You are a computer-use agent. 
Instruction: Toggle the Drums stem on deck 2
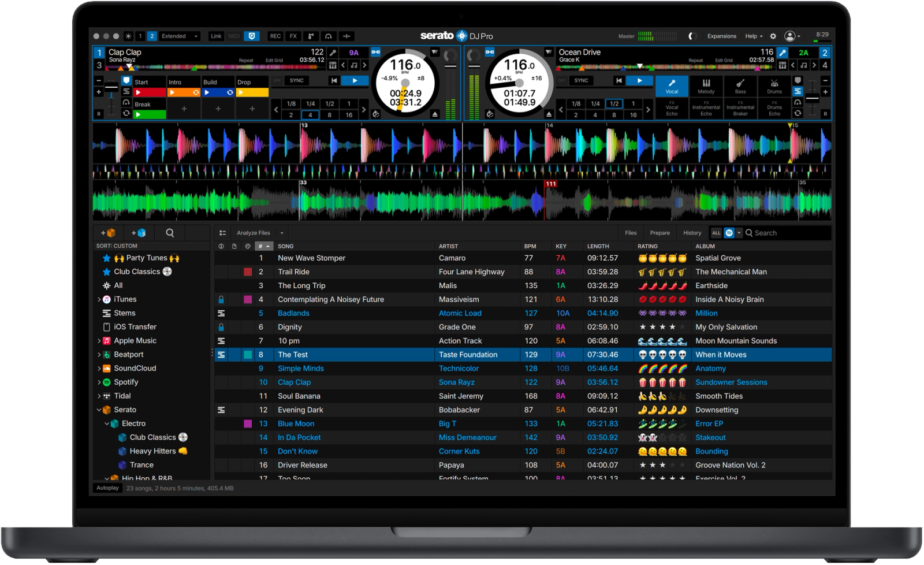774,86
